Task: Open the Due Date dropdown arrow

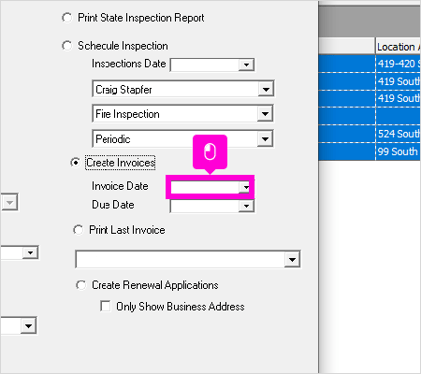Action: (246, 206)
